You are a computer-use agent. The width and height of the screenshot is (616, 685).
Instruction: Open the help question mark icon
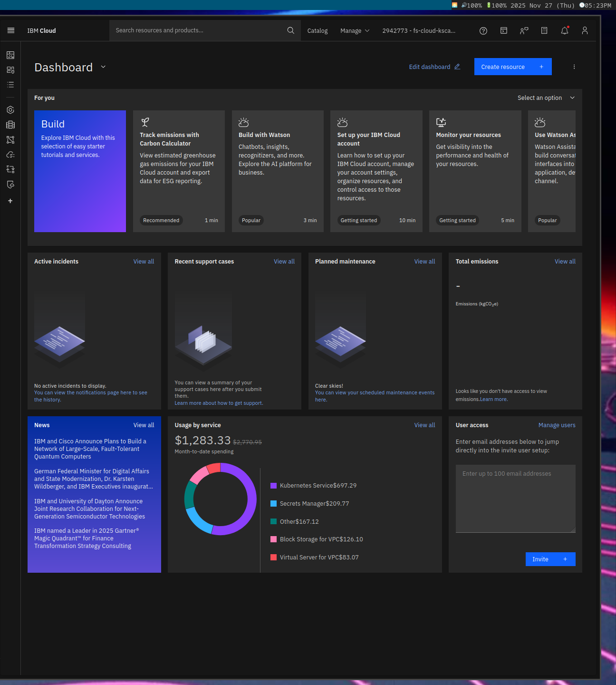[x=483, y=30]
